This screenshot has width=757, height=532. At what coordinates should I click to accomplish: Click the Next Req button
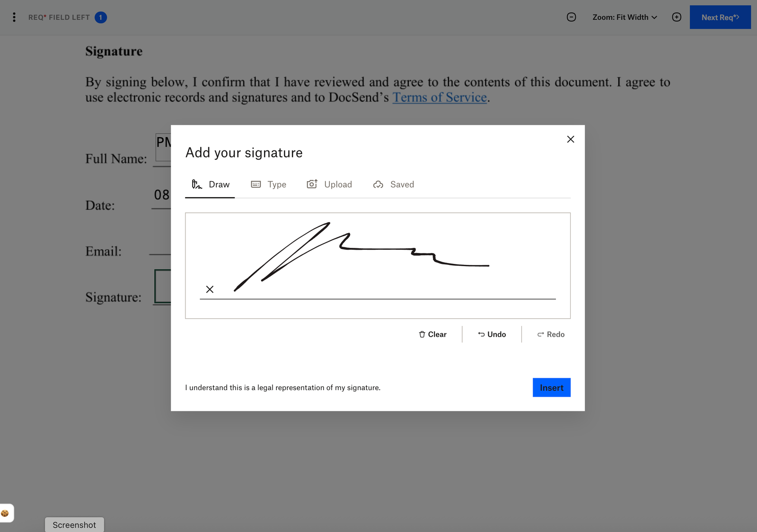[720, 17]
